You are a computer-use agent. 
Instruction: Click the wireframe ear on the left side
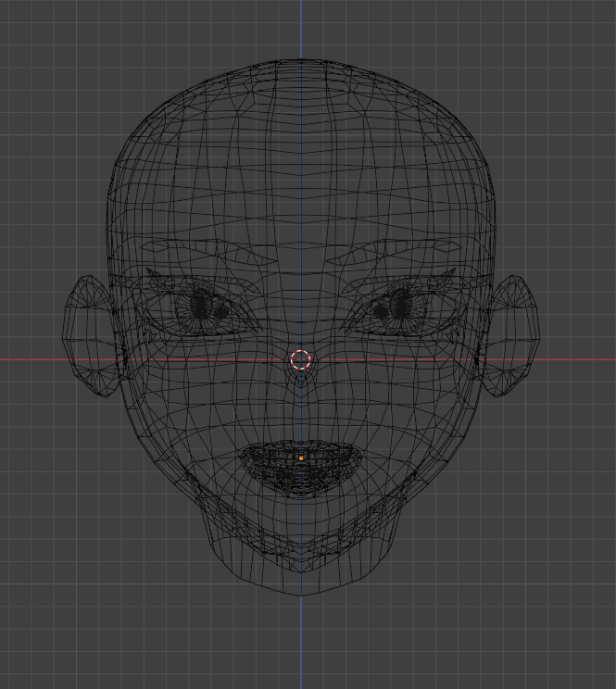(91, 336)
